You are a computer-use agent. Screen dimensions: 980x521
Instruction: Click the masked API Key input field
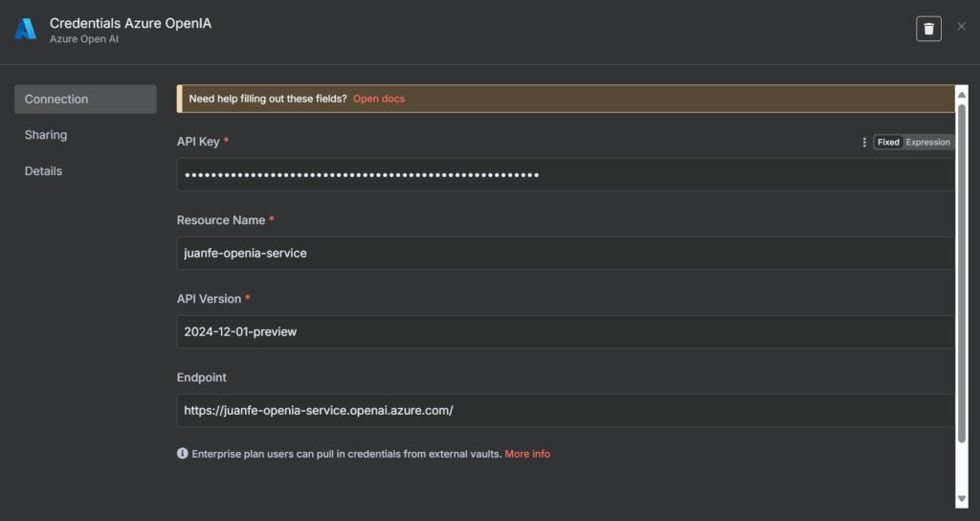coord(565,175)
